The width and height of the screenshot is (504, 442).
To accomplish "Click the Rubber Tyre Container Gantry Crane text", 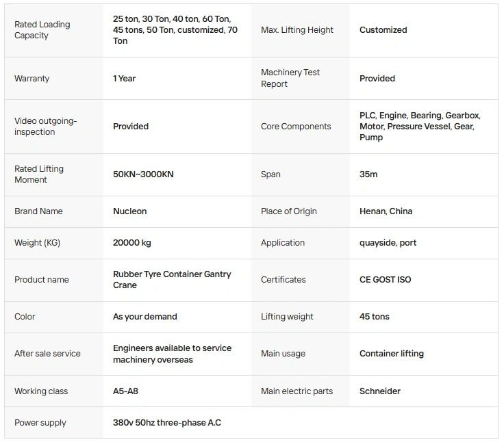I will 172,279.
